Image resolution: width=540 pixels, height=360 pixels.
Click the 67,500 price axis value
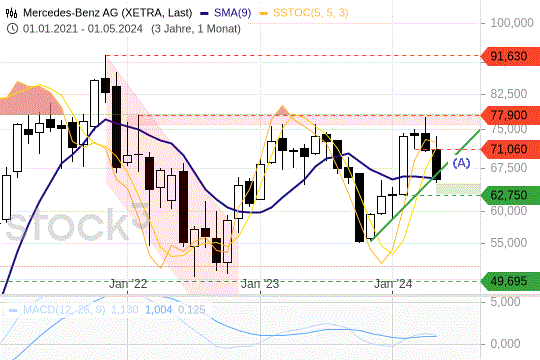[509, 168]
